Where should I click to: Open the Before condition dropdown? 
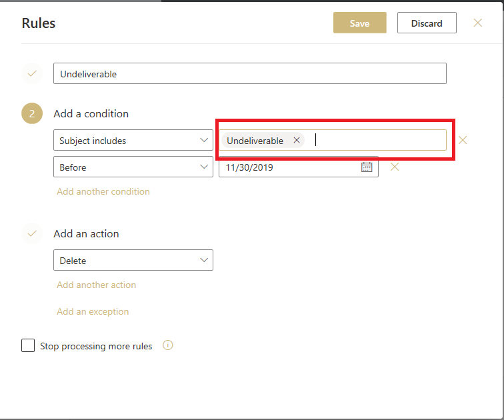click(133, 167)
